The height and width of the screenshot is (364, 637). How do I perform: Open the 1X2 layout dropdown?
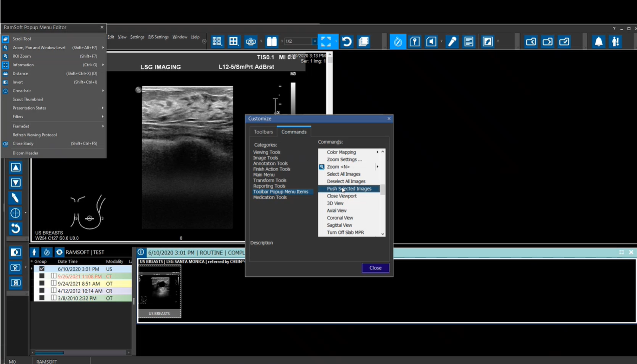click(x=314, y=42)
